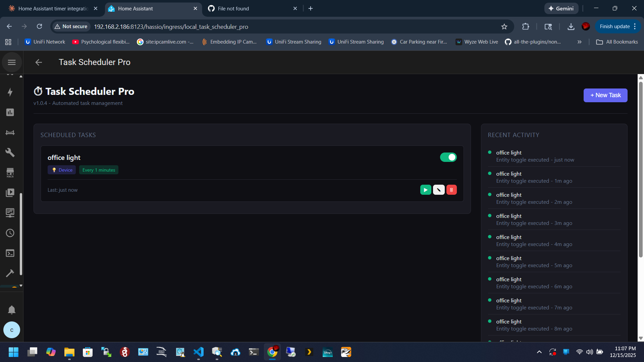Delete the office light task
The image size is (644, 362).
tap(451, 190)
